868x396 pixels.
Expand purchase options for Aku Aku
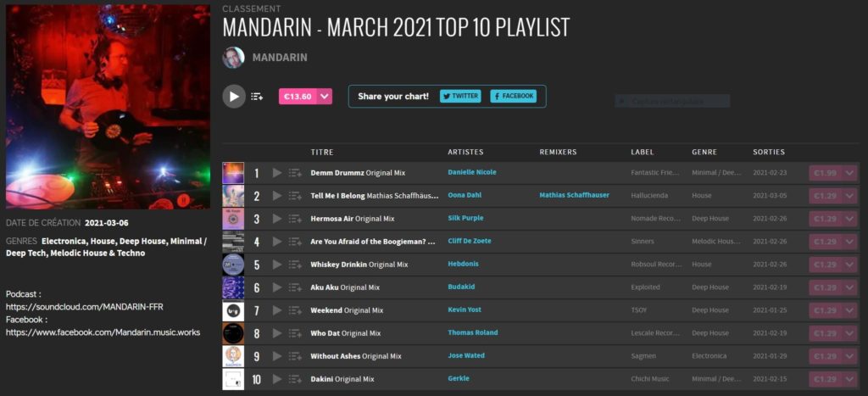849,287
